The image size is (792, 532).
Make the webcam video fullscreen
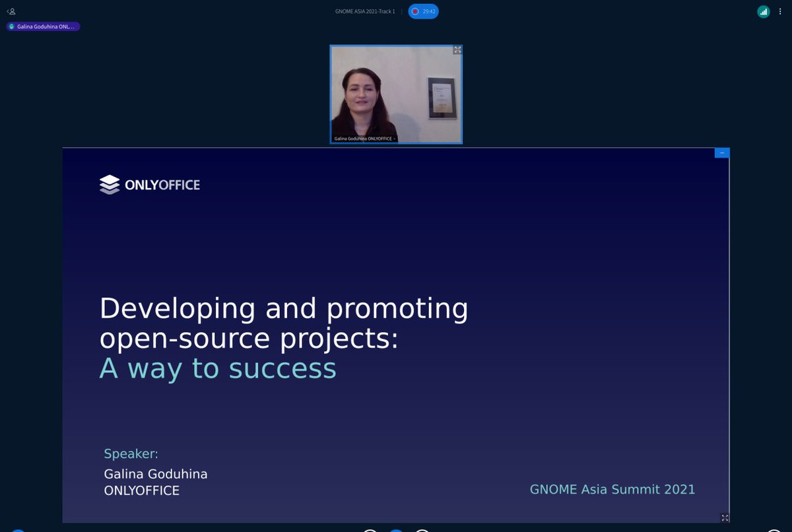point(457,50)
